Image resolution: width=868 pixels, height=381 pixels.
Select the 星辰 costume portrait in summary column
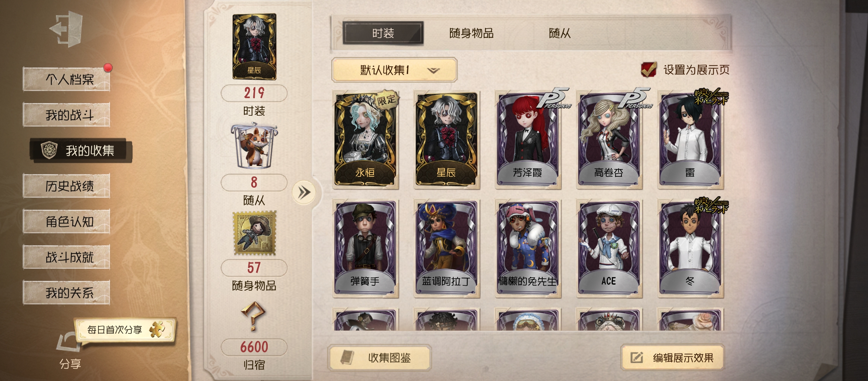(254, 46)
